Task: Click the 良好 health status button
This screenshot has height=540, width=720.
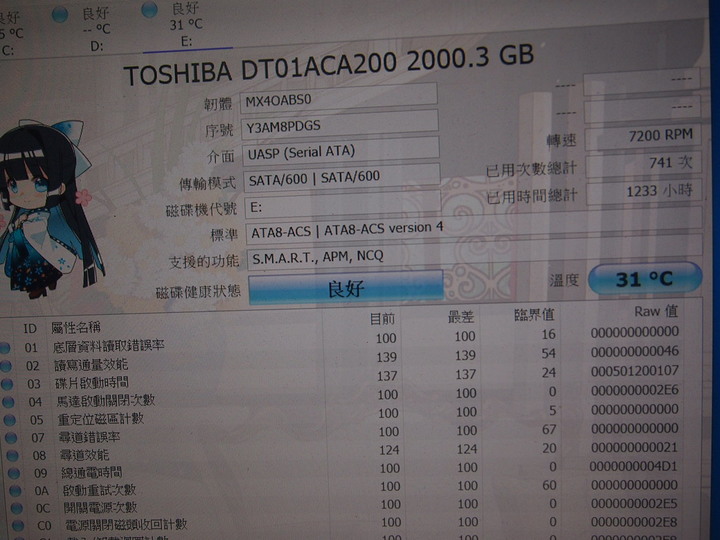Action: pos(346,288)
